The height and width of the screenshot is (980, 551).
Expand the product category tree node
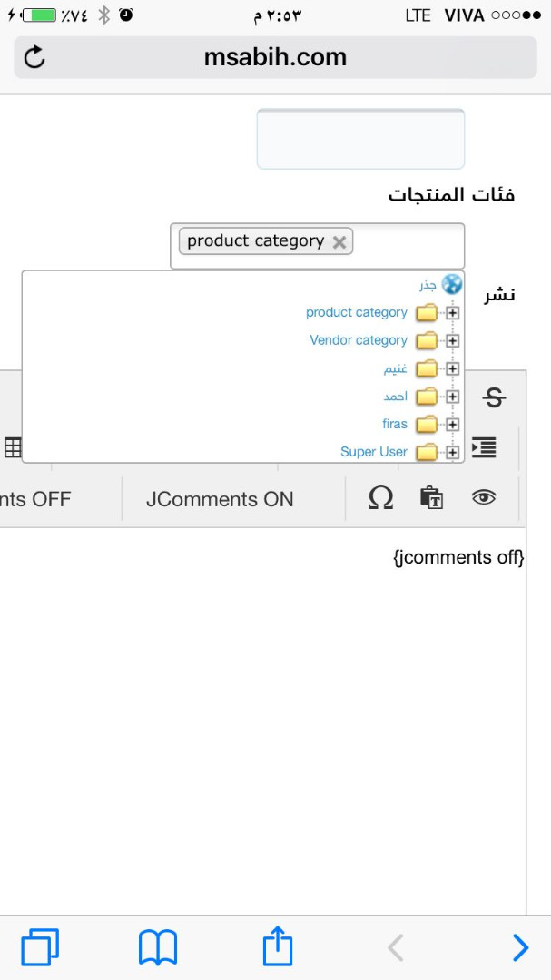[452, 312]
